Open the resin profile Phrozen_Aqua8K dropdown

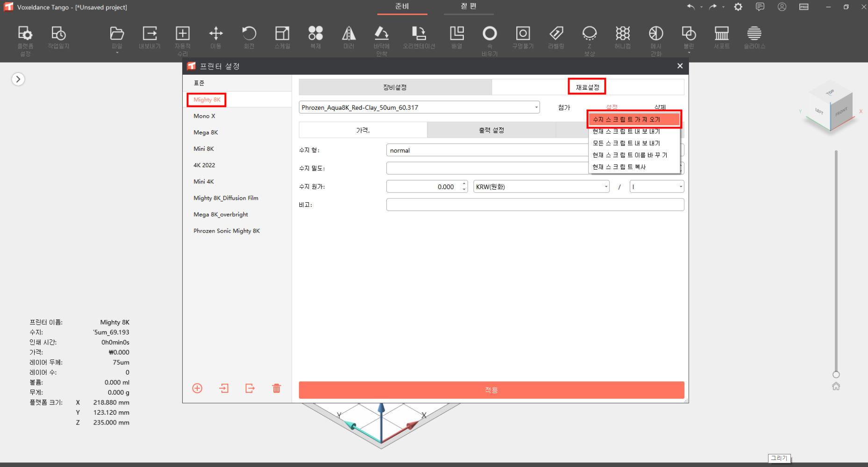pos(419,107)
